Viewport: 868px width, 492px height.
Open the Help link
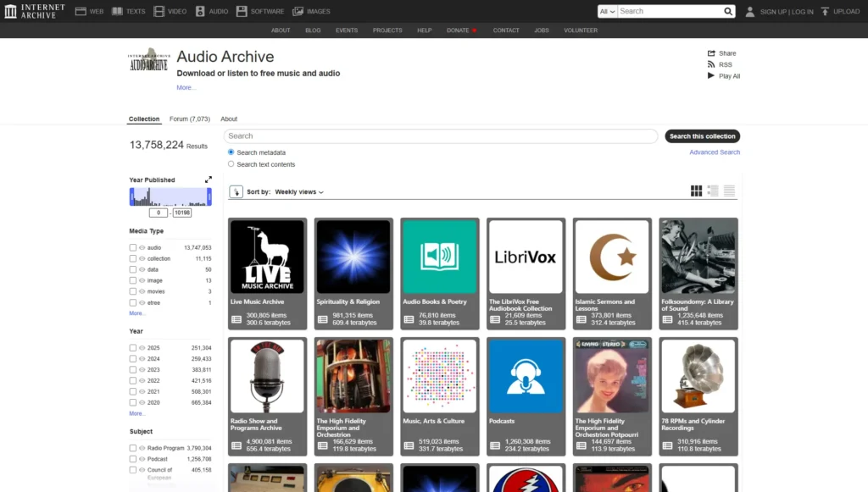[x=424, y=30]
